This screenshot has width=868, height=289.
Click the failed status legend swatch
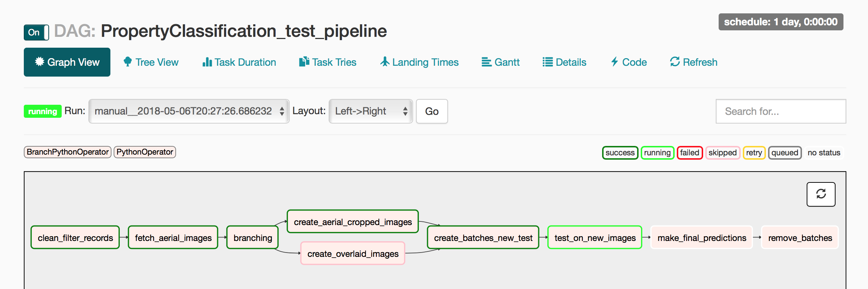coord(689,153)
